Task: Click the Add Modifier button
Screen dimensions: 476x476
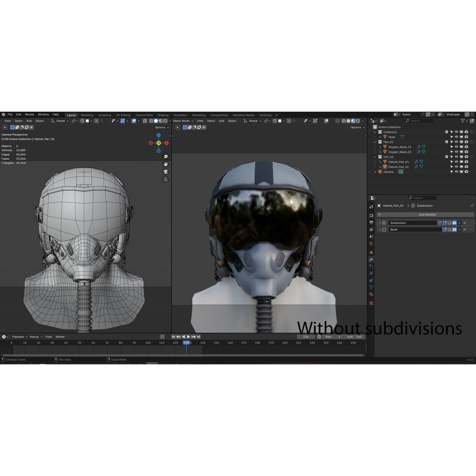Action: (427, 214)
